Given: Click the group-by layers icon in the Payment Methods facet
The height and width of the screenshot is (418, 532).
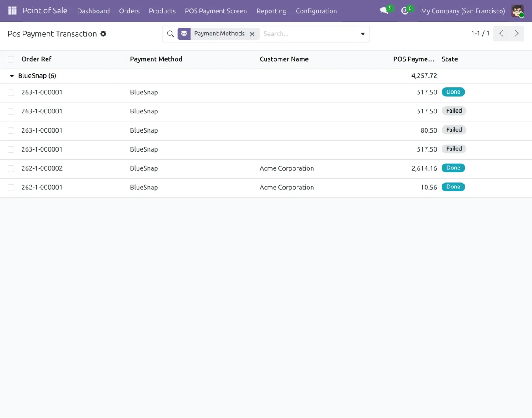Looking at the screenshot, I should pos(184,34).
